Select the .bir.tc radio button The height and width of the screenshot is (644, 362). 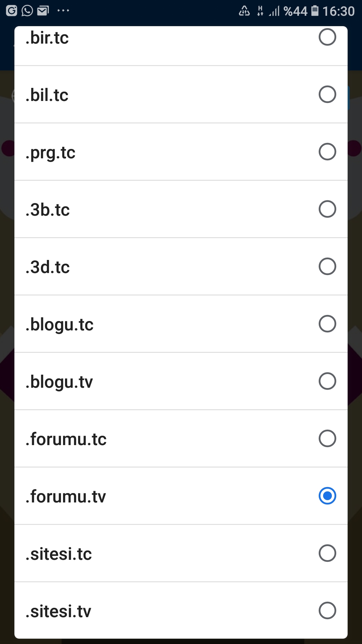tap(327, 37)
